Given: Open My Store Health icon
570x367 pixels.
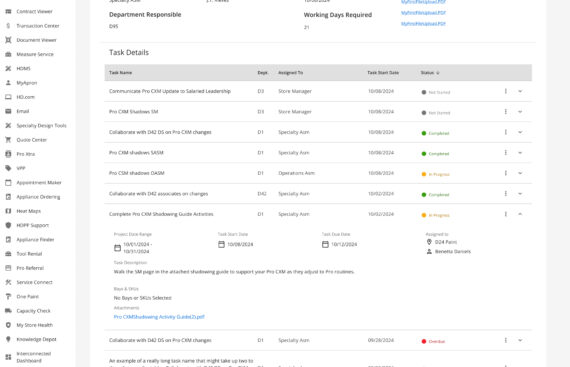Looking at the screenshot, I should coord(8,325).
